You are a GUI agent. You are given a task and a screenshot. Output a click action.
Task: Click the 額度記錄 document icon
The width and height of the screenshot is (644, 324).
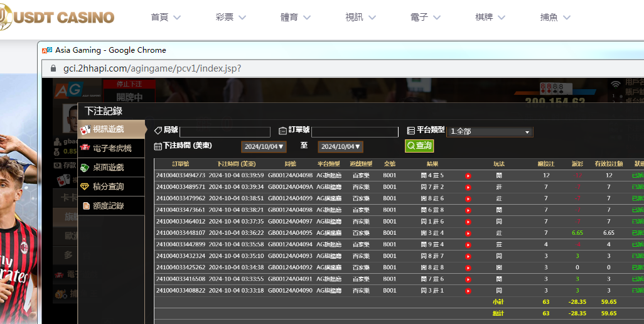click(x=85, y=205)
